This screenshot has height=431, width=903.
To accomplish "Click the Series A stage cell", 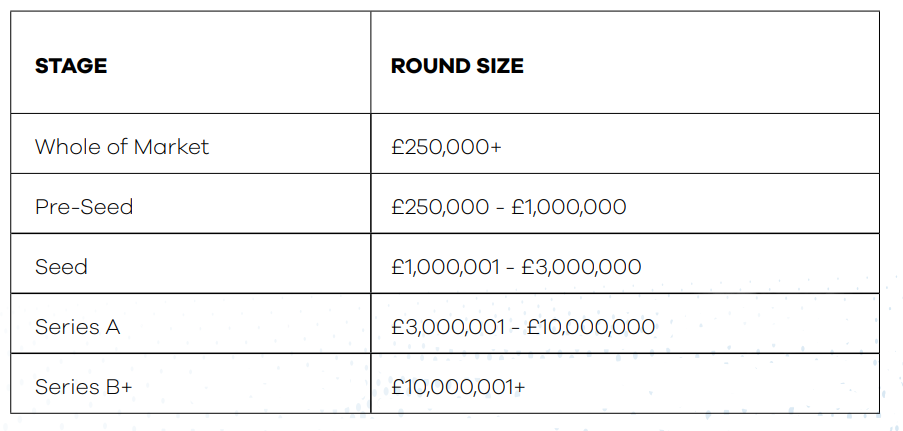I will (191, 323).
